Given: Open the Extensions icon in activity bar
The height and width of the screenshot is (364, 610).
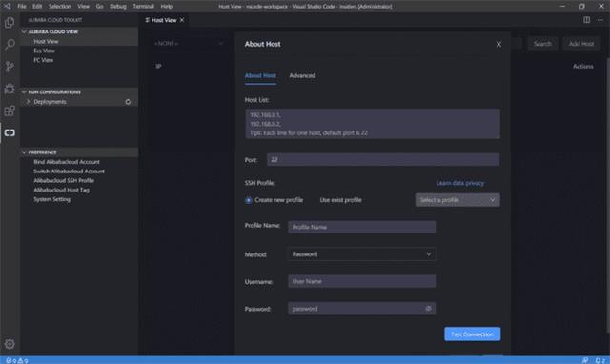Looking at the screenshot, I should 10,111.
